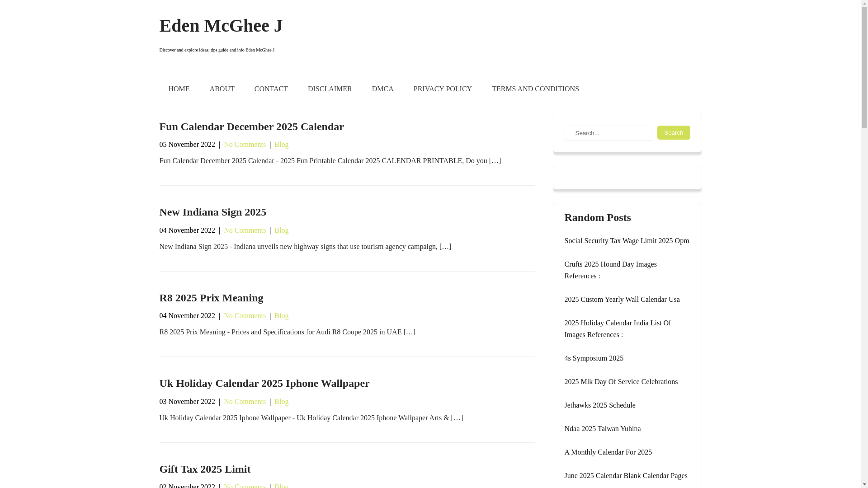Click the site tagline Discover and explore ideas
The image size is (868, 488).
217,50
